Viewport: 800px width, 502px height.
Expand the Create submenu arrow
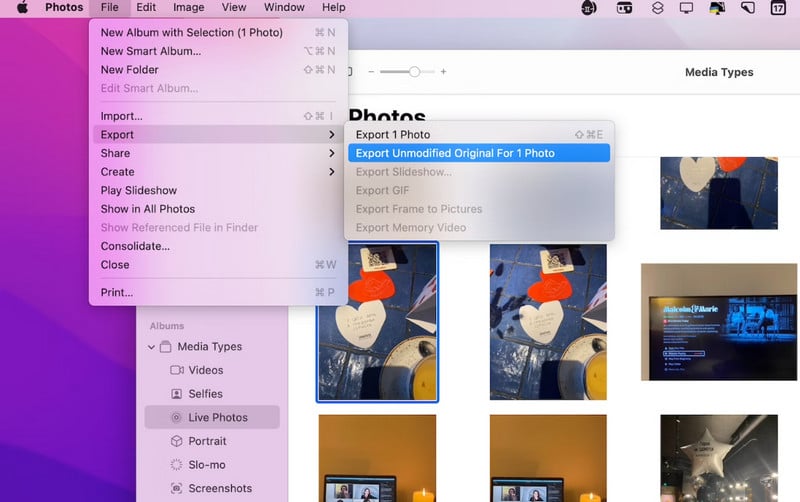[332, 172]
